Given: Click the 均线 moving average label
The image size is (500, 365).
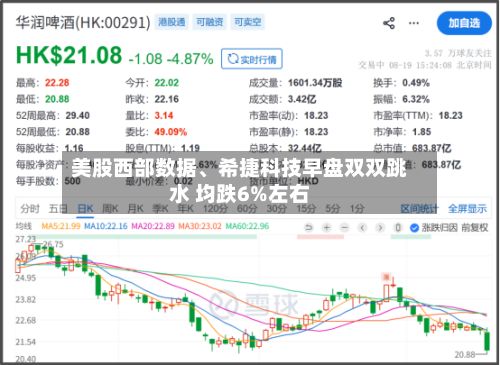Looking at the screenshot, I should 24,226.
